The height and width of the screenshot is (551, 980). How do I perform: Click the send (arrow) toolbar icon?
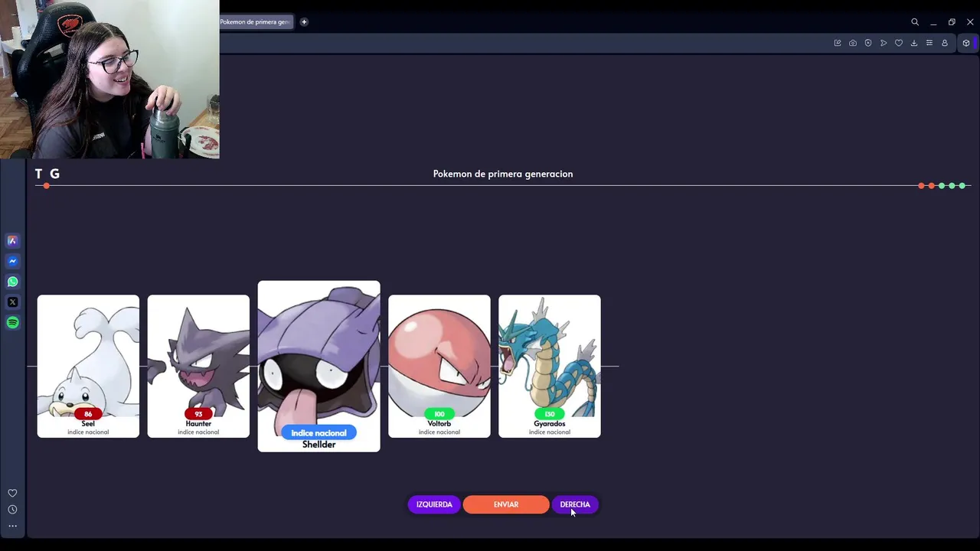[x=884, y=43]
